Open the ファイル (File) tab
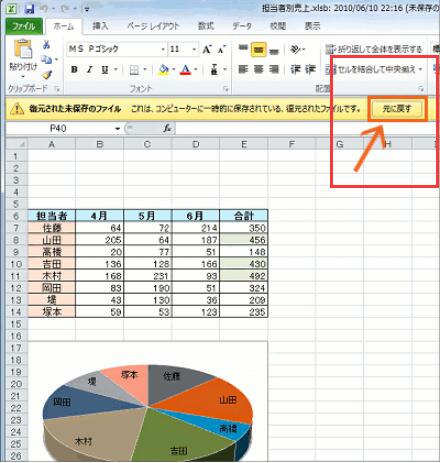 pos(24,26)
